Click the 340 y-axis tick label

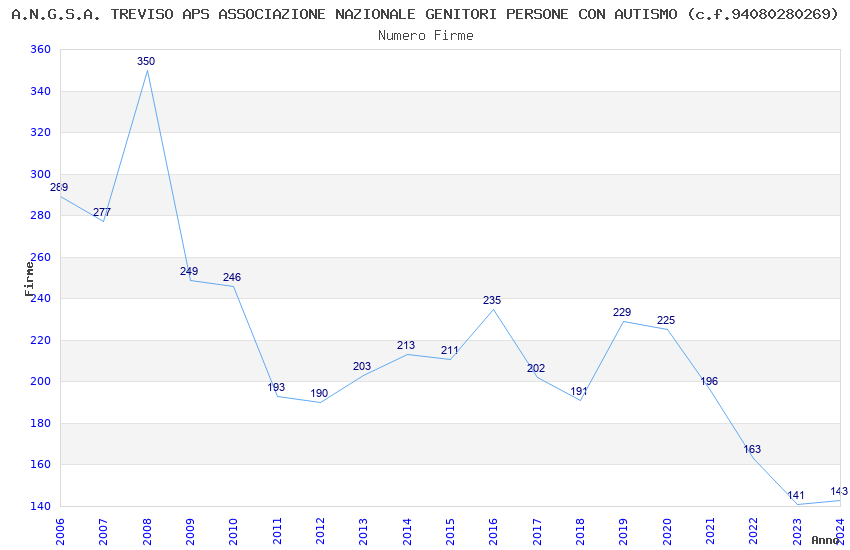tap(41, 91)
